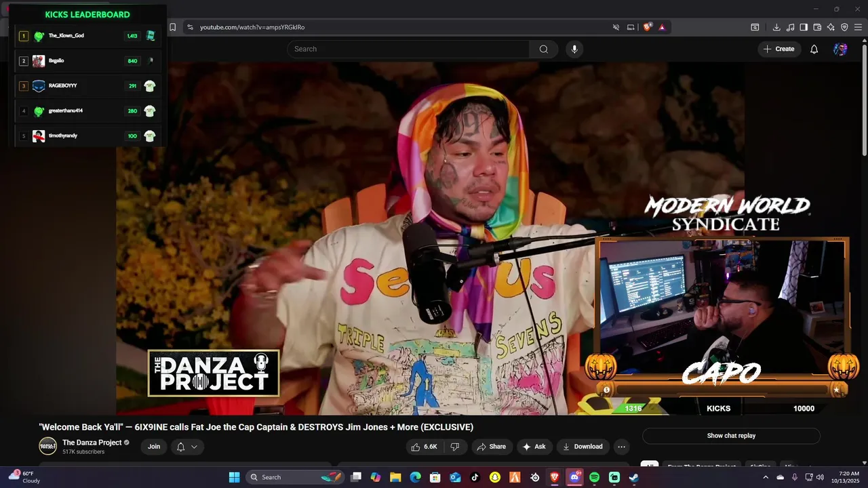
Task: Open The Danza Project channel avatar
Action: (47, 446)
